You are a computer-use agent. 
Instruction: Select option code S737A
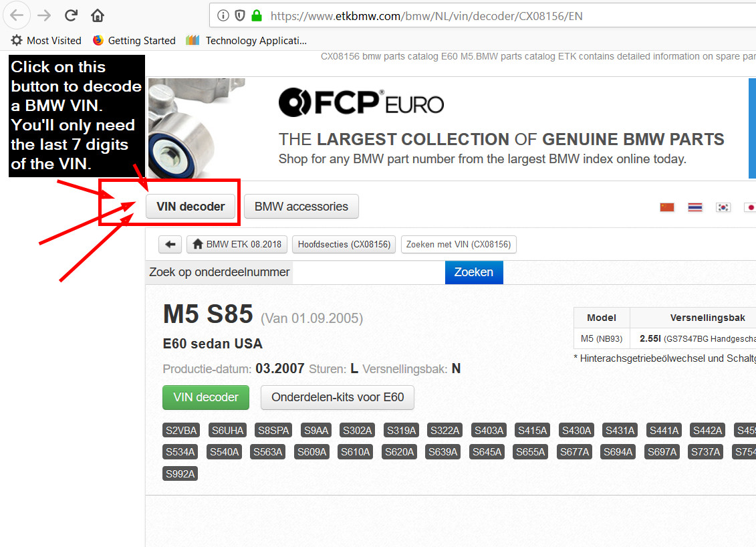point(705,452)
